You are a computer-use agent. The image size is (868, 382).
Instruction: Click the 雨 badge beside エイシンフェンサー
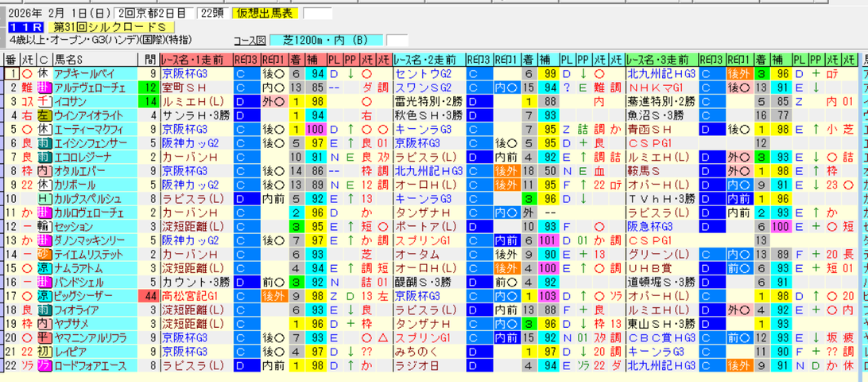(x=44, y=143)
